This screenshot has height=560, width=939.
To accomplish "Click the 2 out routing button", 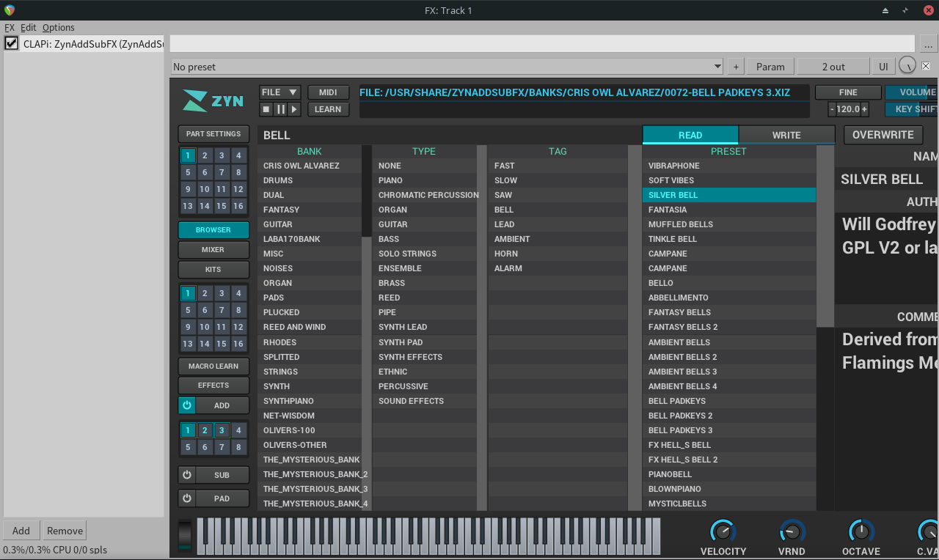I will [x=833, y=67].
